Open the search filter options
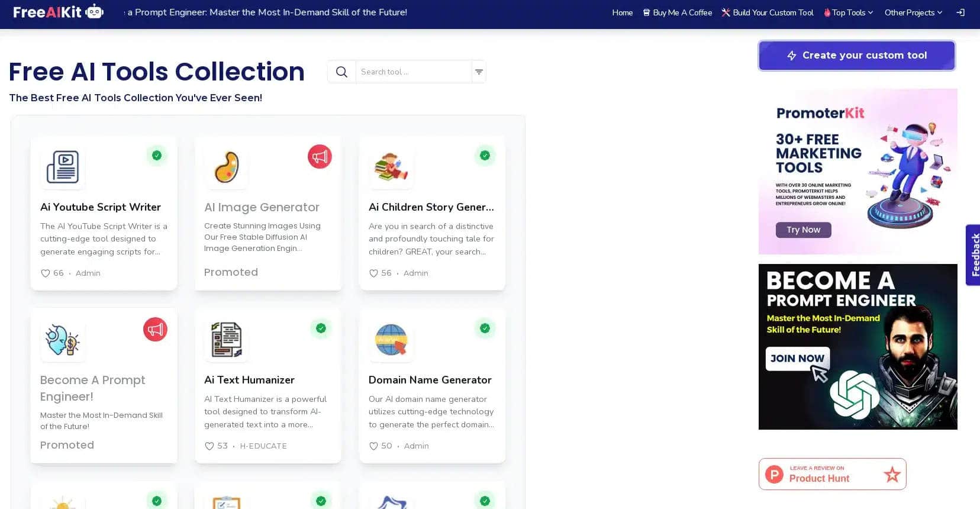Screen dimensions: 980x509 (x=479, y=72)
